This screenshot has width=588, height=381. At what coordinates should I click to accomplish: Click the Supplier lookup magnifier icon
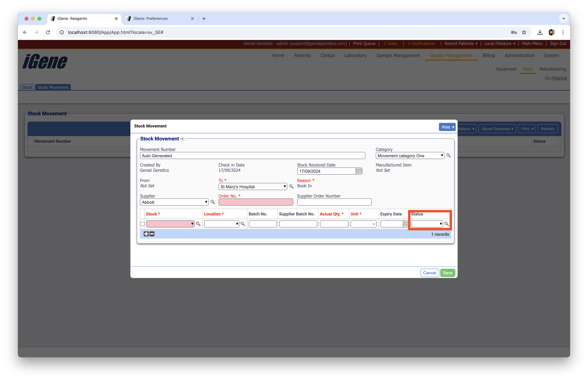[213, 202]
